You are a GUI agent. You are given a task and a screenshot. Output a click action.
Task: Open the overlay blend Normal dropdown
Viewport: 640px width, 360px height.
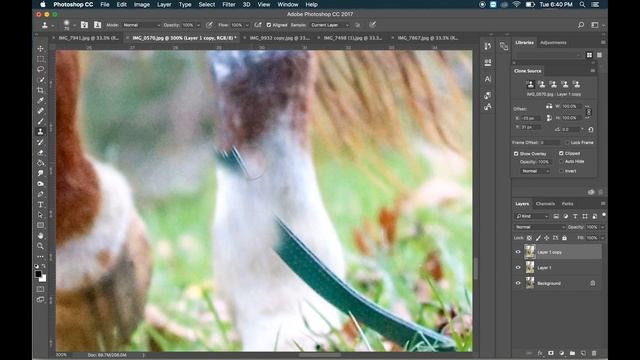click(535, 171)
